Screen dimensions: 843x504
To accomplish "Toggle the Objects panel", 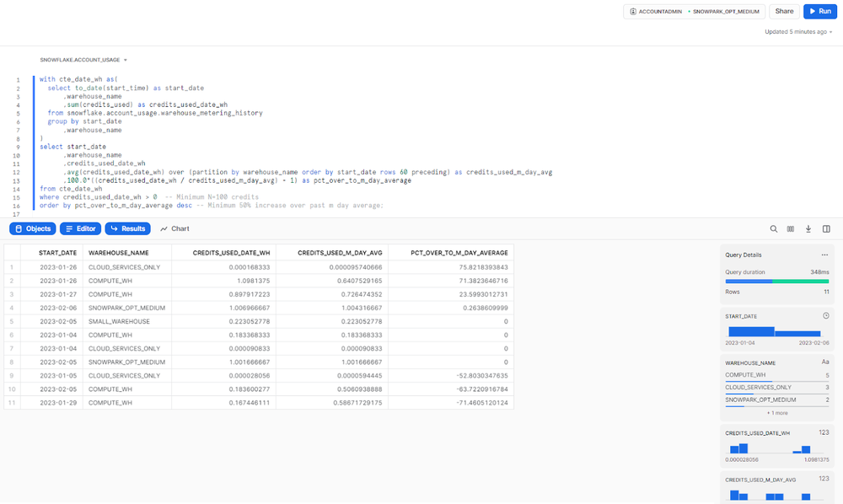I will click(33, 228).
